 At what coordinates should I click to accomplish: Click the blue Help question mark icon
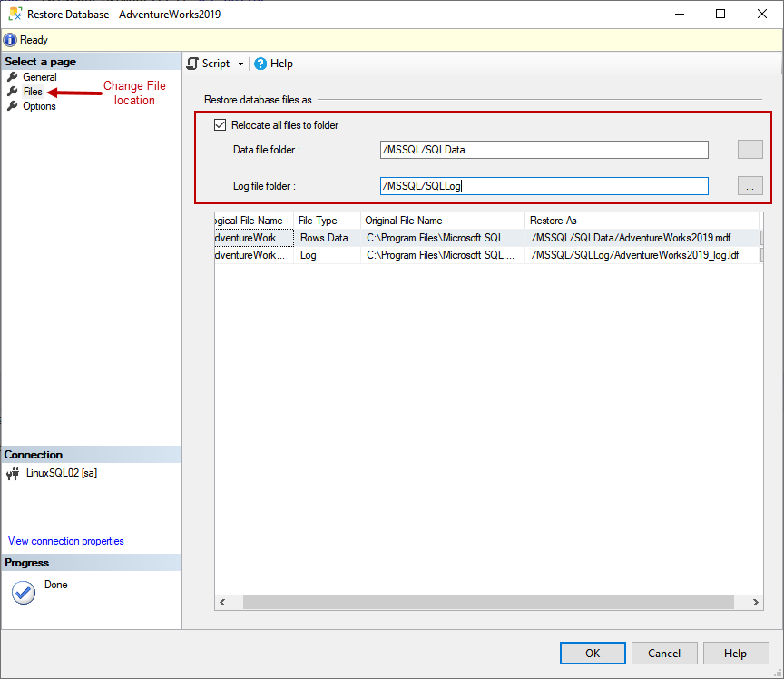coord(260,64)
